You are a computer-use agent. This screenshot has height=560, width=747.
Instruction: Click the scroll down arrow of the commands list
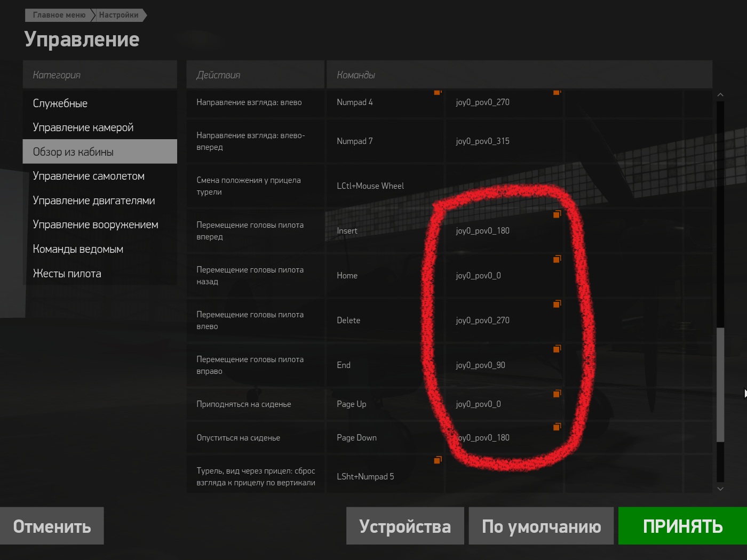(x=720, y=489)
